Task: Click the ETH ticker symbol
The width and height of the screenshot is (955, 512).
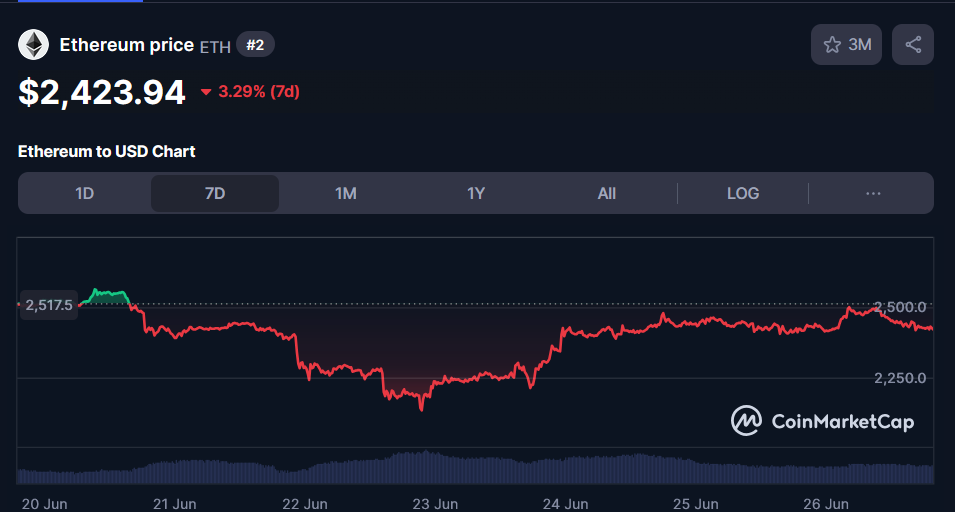Action: (x=215, y=47)
